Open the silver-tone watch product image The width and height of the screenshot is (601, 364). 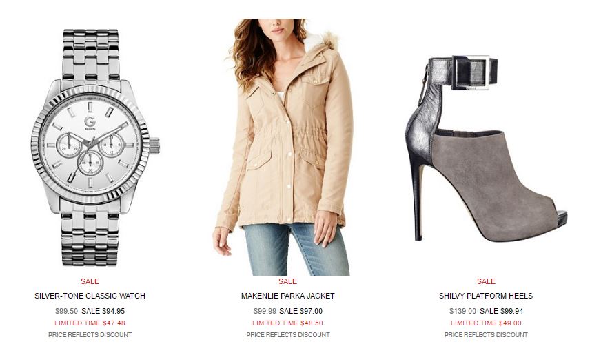pyautogui.click(x=94, y=148)
